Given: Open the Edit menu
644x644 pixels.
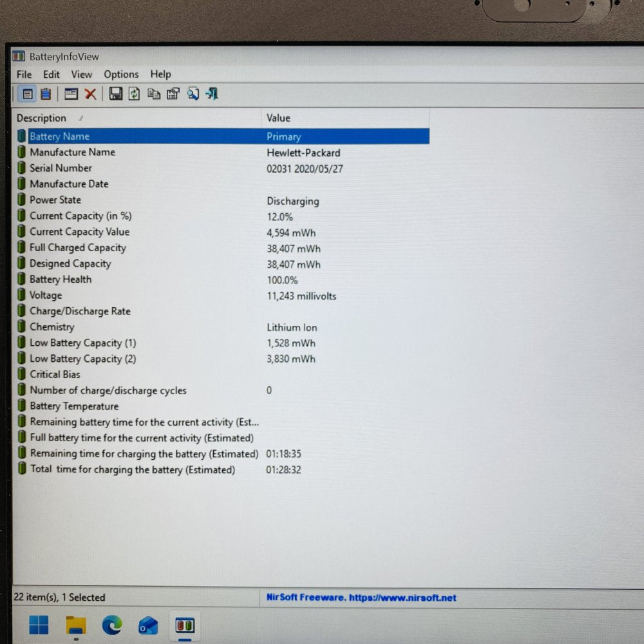Looking at the screenshot, I should pyautogui.click(x=52, y=74).
